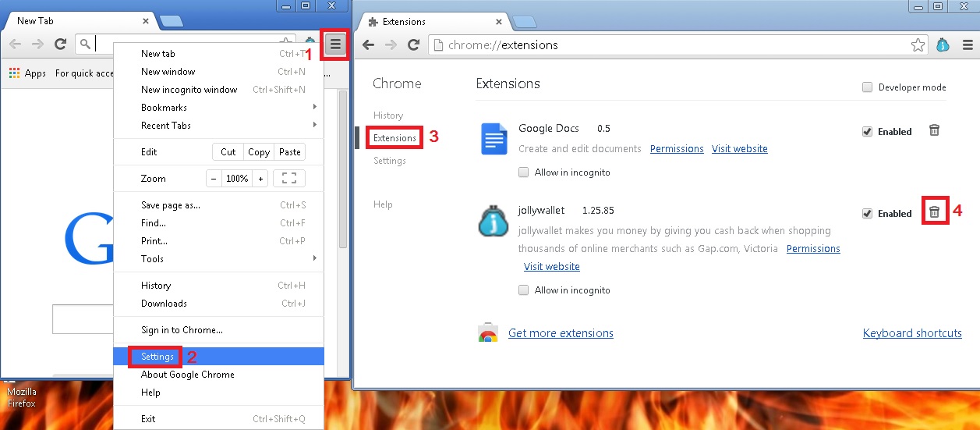Screen dimensions: 980x430
Task: Increase zoom with the plus button
Action: click(260, 179)
